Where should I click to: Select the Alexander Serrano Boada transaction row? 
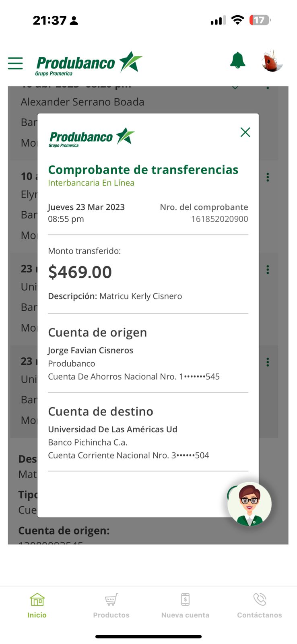click(82, 102)
